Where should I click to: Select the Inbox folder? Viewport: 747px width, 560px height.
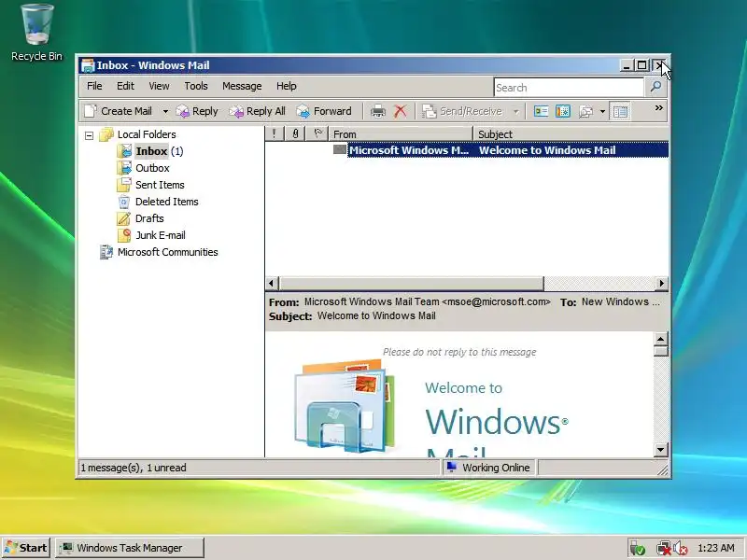coord(151,151)
